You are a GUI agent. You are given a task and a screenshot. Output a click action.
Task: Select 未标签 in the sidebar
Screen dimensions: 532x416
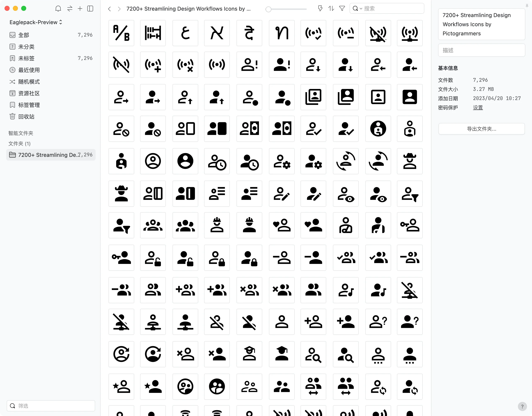pyautogui.click(x=51, y=58)
